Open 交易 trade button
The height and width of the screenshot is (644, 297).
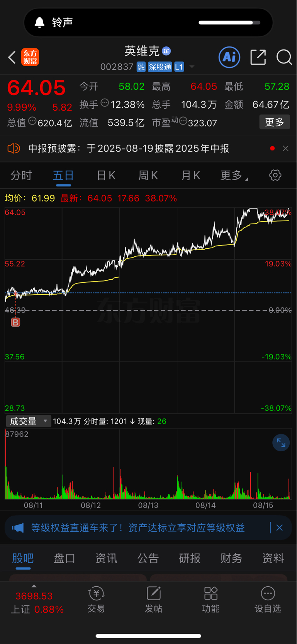coord(96,600)
